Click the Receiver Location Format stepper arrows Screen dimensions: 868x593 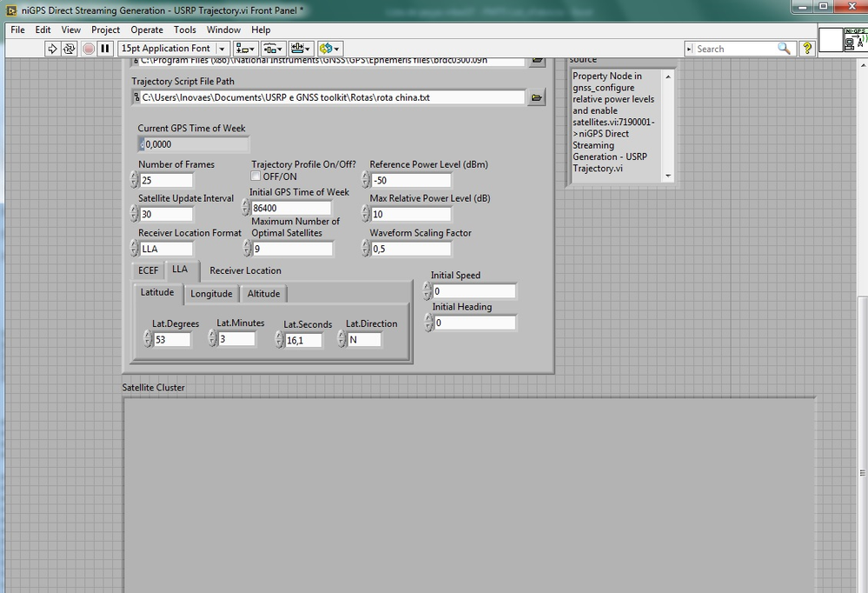135,249
